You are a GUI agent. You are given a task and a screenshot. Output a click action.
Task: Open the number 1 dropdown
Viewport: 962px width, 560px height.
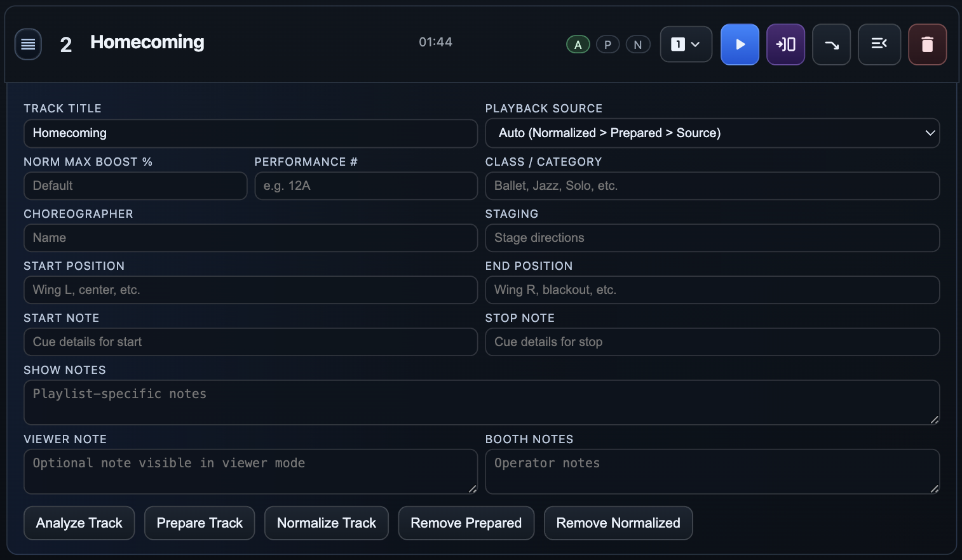pos(686,44)
